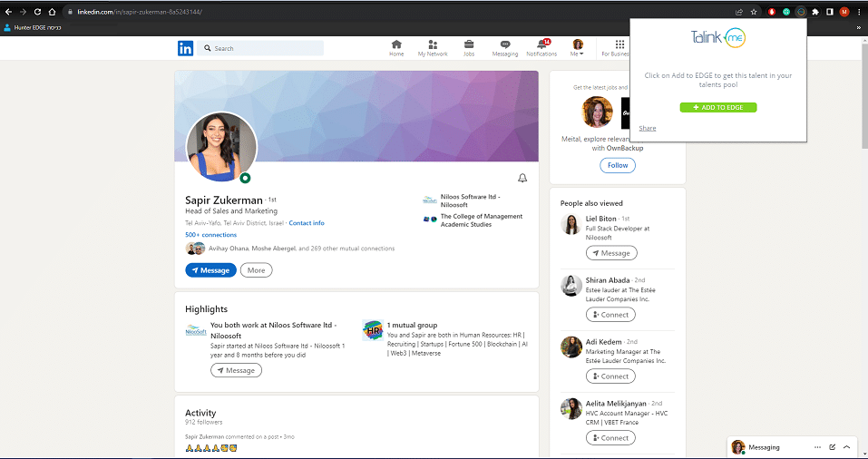
Task: Open Niloos Software ltd company link
Action: [x=471, y=200]
